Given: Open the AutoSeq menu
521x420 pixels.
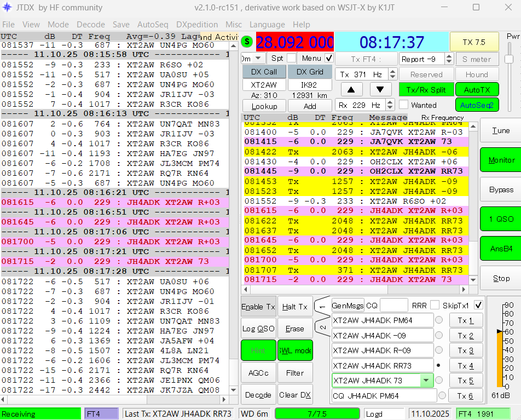Looking at the screenshot, I should (x=153, y=25).
